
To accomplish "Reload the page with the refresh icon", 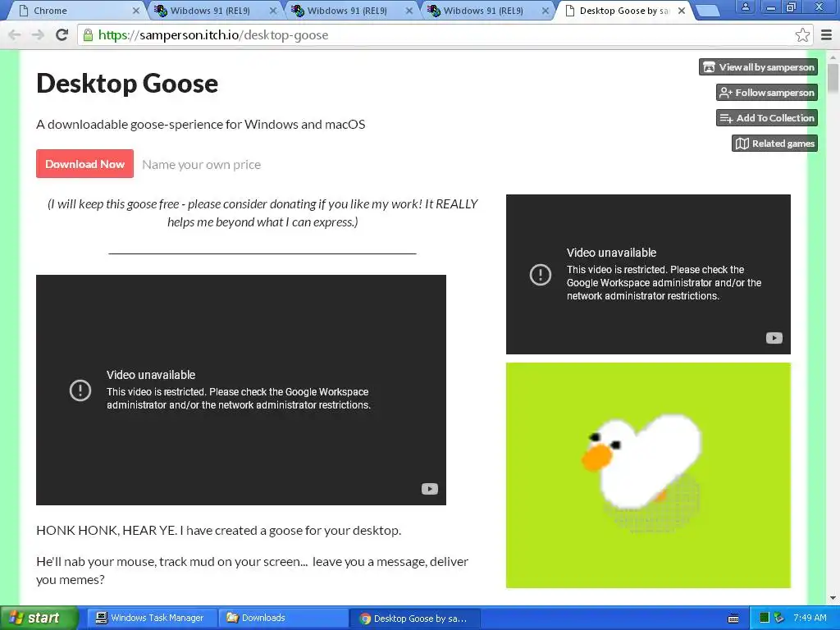I will 62,34.
